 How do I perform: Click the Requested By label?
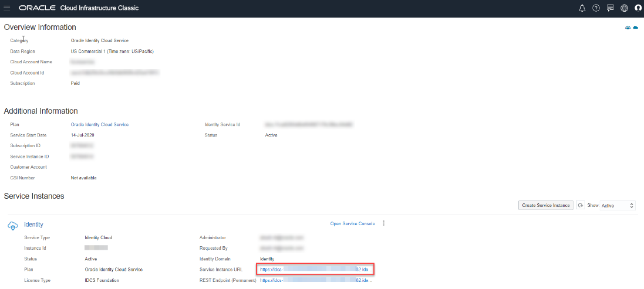213,248
